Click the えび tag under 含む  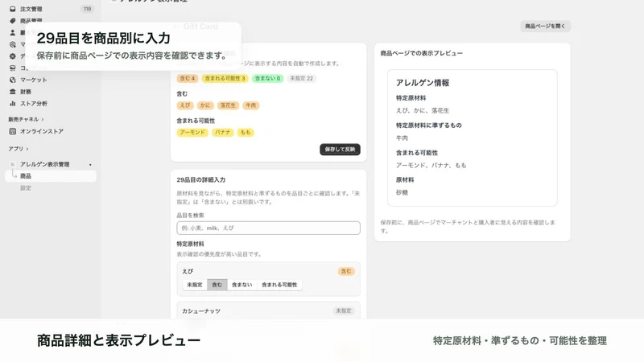pos(185,105)
